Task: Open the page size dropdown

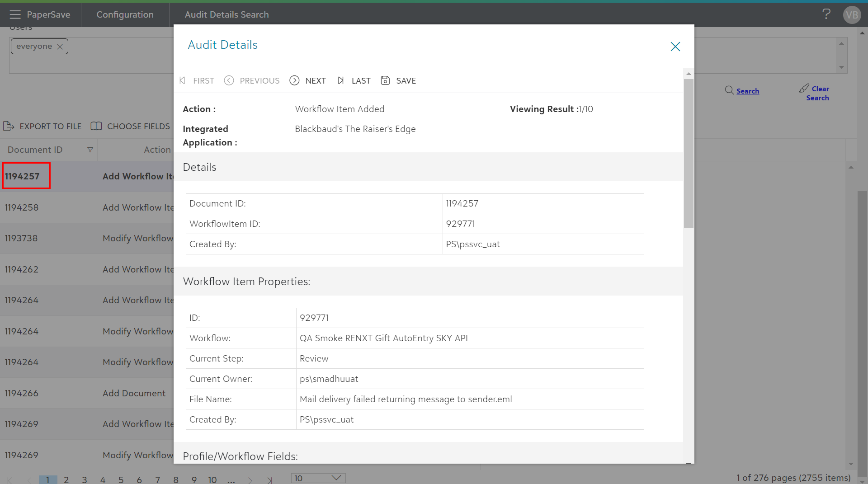Action: point(318,478)
